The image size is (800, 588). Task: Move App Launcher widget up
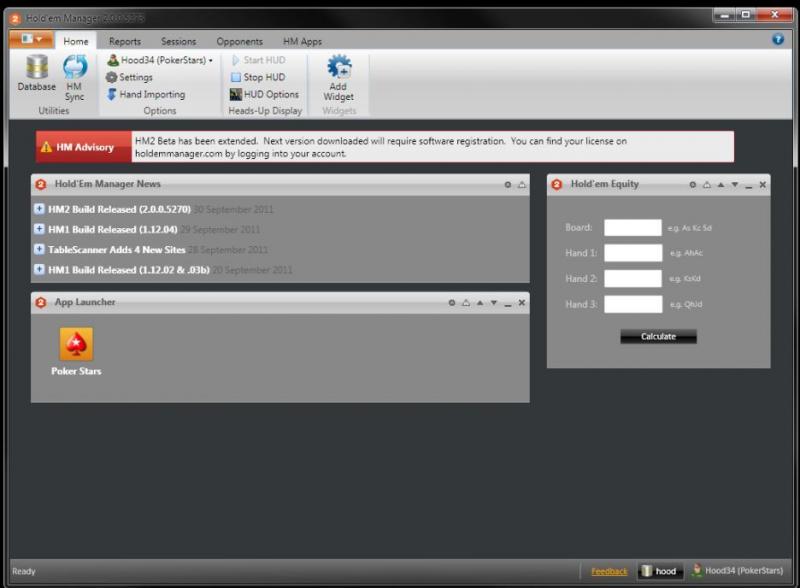click(480, 303)
